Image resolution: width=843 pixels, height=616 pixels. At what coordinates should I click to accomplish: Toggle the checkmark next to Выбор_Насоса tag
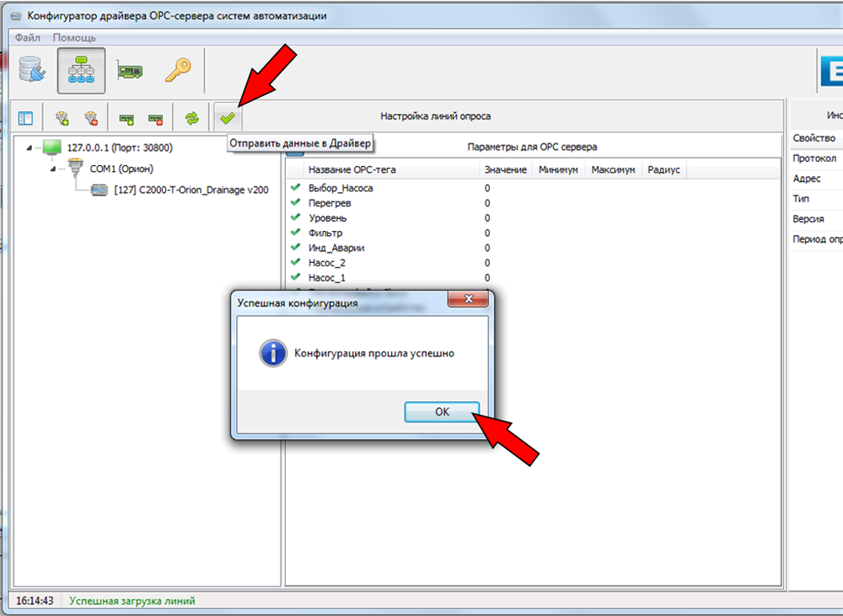(x=295, y=188)
